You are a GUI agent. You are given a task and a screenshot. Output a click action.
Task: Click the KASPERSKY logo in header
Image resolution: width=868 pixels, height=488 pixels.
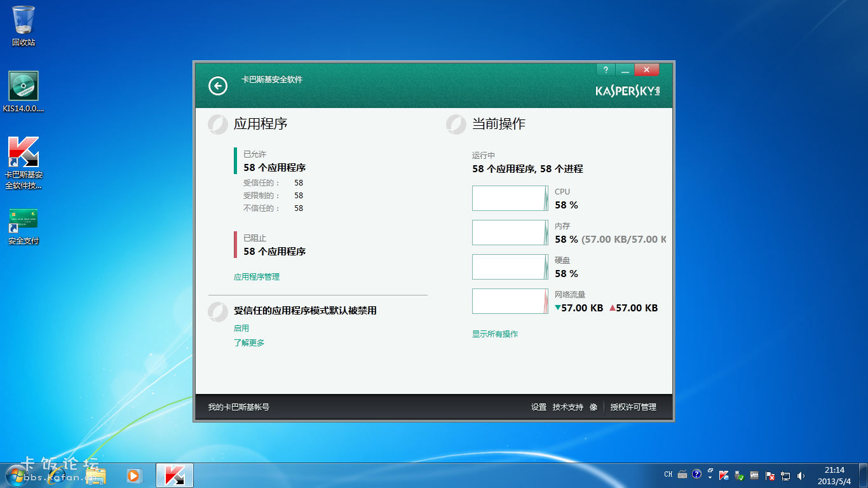628,91
